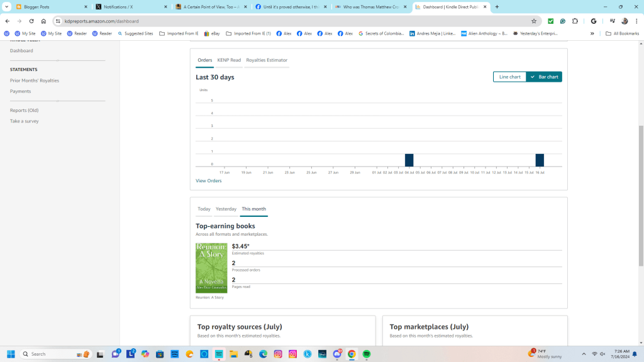Open Spotify from the taskbar
The width and height of the screenshot is (644, 362).
point(367,354)
